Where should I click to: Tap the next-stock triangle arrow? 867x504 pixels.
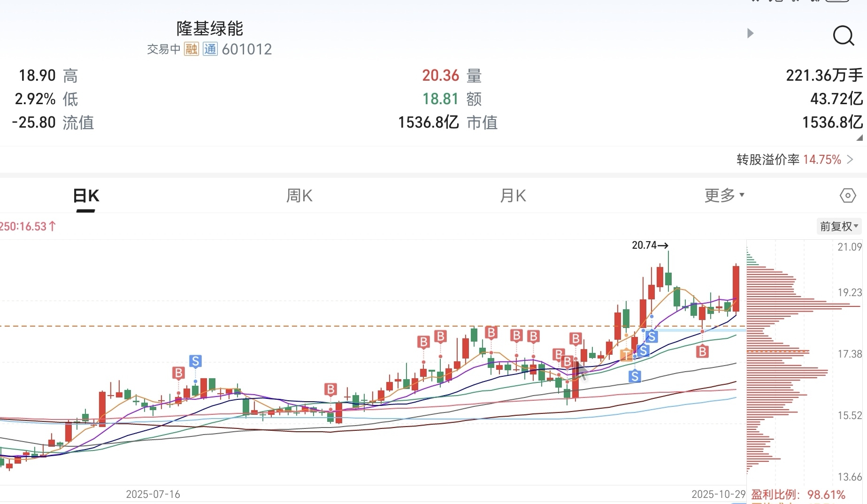(x=750, y=33)
